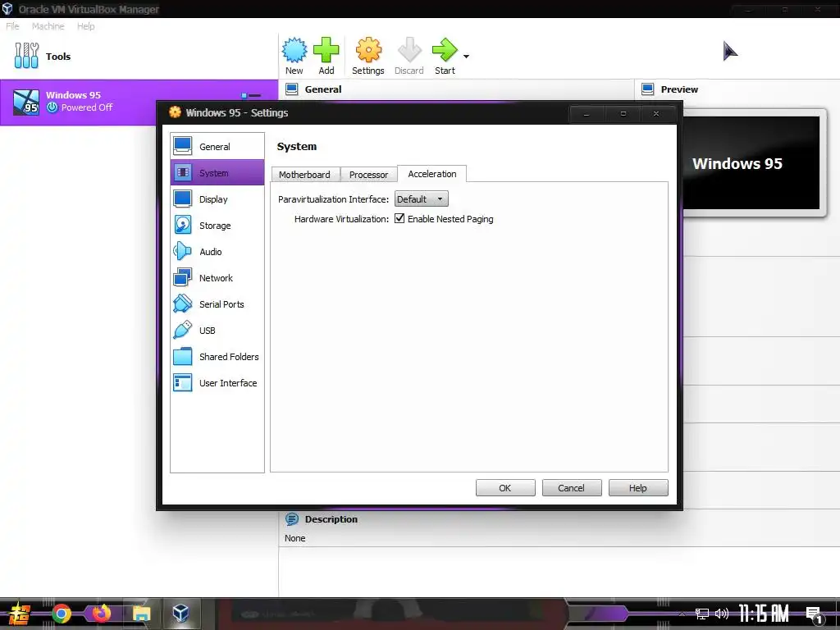
Task: Open the Audio settings category
Action: 217,251
